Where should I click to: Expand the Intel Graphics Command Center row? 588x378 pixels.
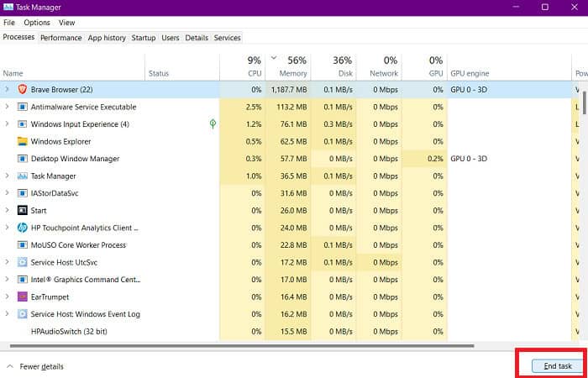(7, 280)
